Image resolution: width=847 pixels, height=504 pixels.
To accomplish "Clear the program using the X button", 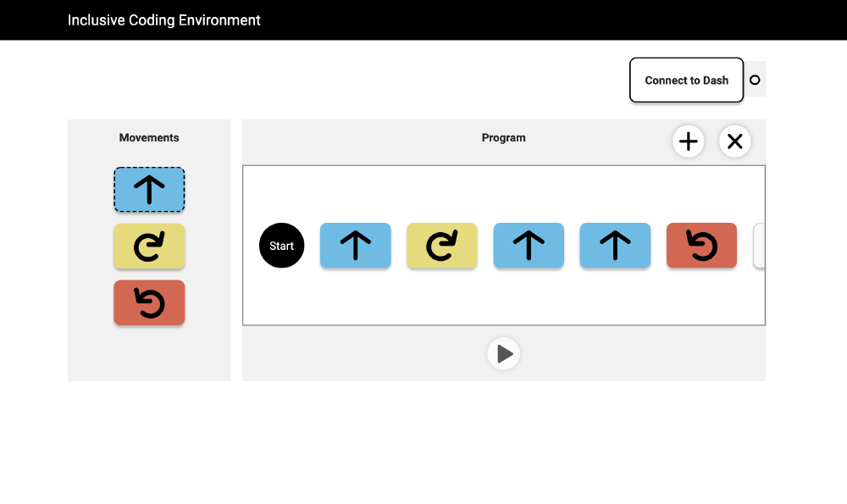I will (735, 141).
